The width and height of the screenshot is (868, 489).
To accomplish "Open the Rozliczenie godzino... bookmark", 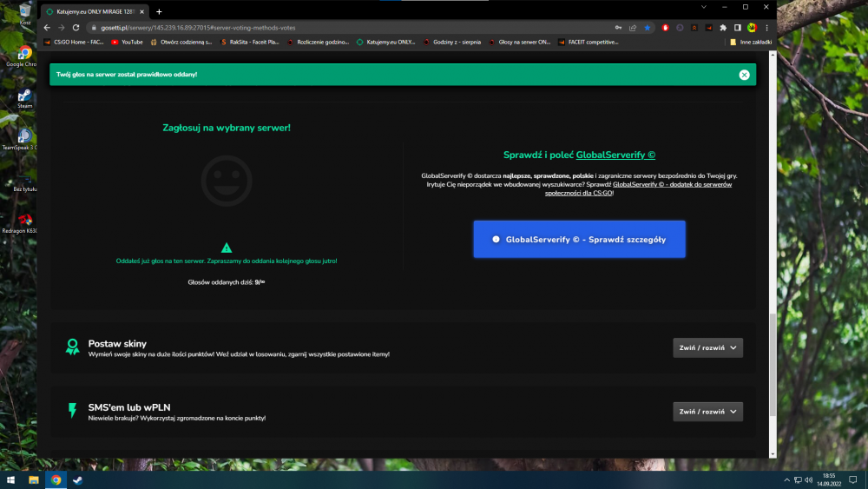I will click(319, 42).
